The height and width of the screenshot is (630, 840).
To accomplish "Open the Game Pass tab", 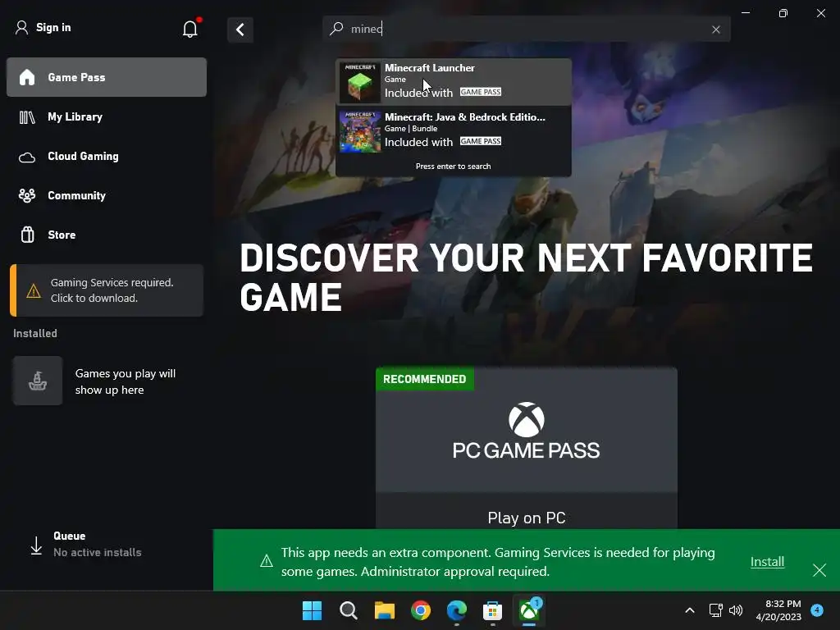I will tap(107, 77).
